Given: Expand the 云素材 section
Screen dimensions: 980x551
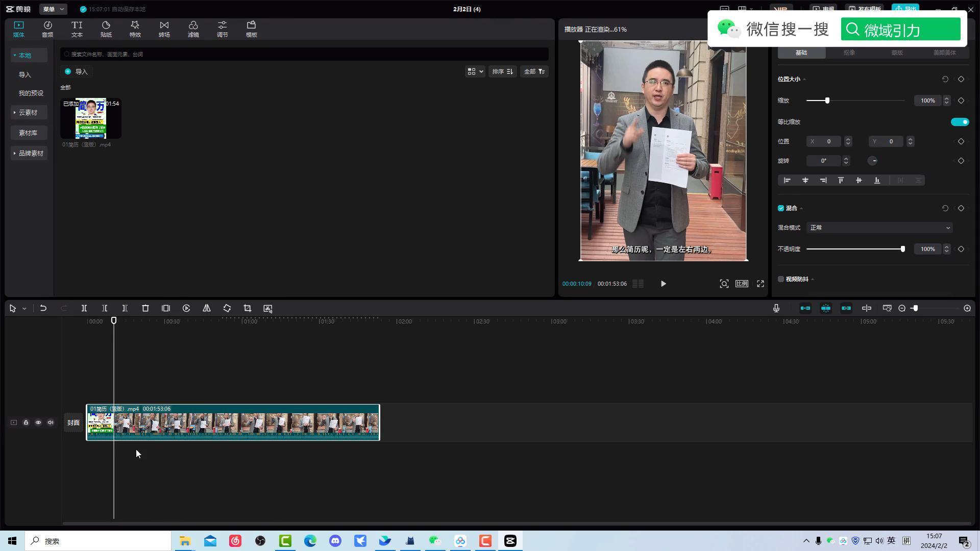Looking at the screenshot, I should [x=29, y=112].
